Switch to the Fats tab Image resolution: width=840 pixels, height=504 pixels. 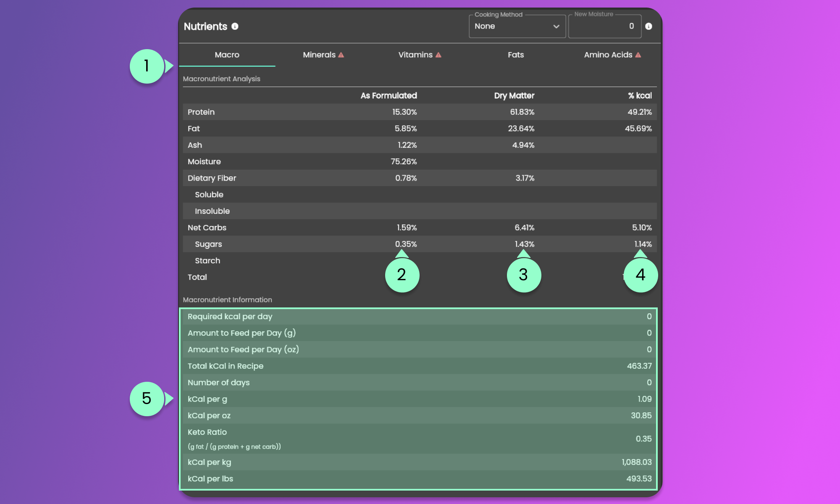click(x=516, y=55)
